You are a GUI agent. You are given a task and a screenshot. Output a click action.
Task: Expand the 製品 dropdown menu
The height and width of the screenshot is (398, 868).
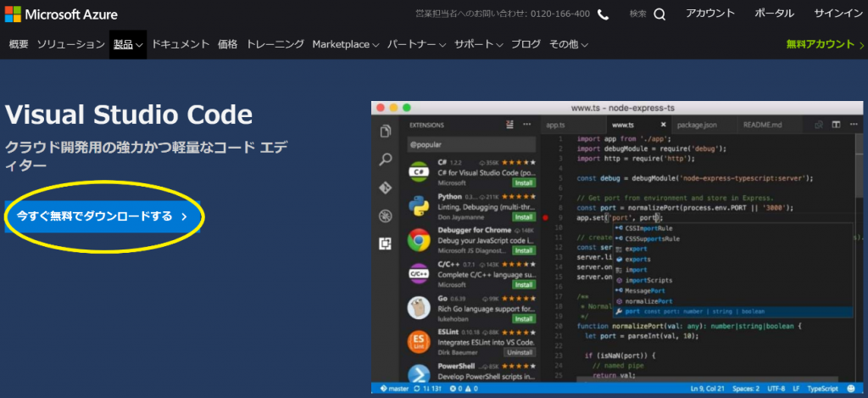click(128, 44)
